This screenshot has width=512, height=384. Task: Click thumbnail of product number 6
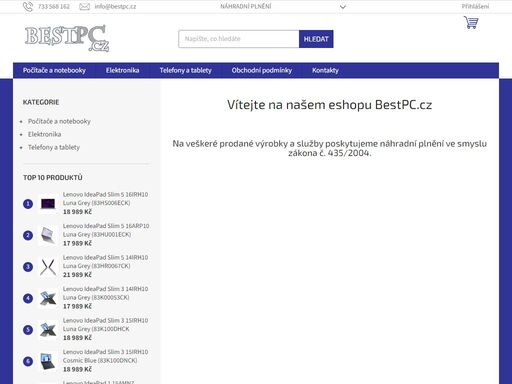48,361
